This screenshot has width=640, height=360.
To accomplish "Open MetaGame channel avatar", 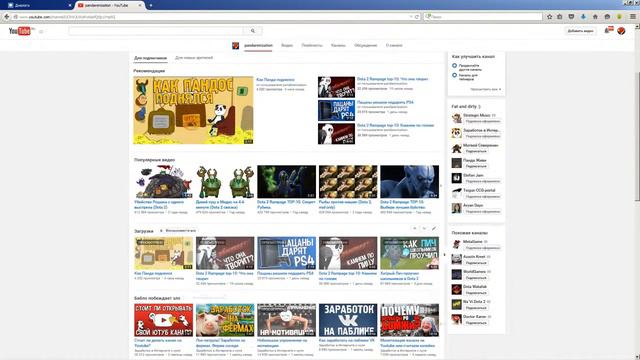I will pyautogui.click(x=456, y=244).
